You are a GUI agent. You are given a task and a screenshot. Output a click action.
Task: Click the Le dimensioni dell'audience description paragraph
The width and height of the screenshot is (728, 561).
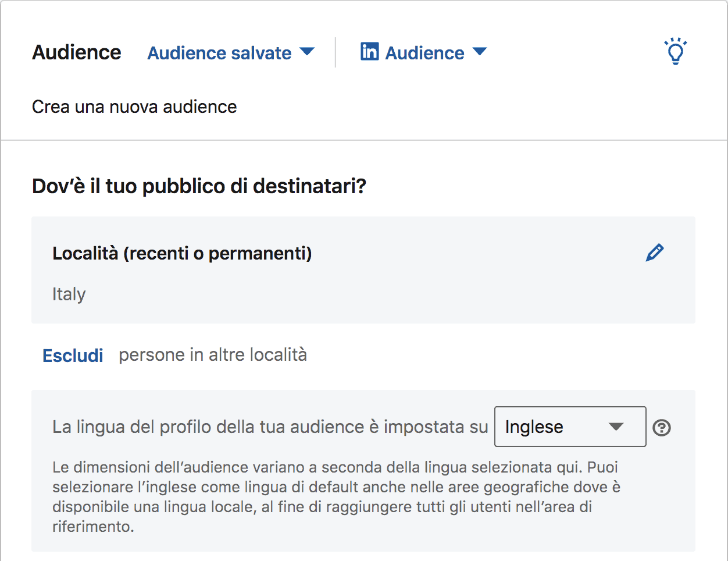click(336, 496)
